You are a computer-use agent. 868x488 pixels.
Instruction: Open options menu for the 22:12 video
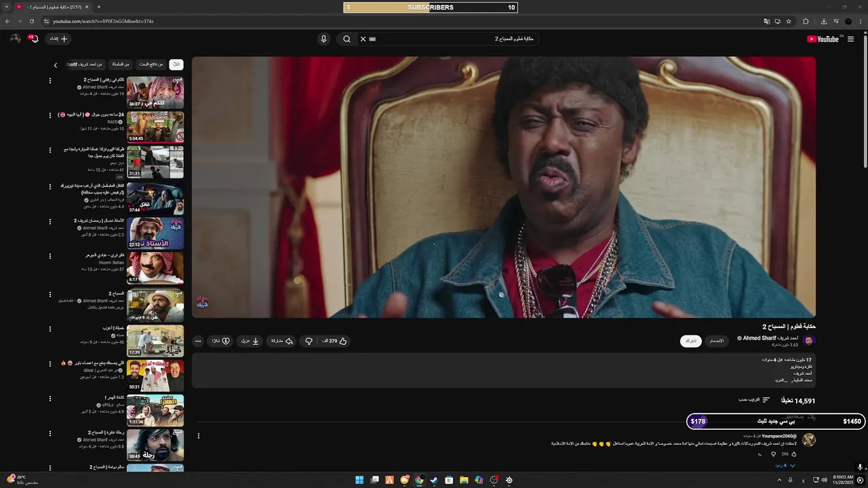[50, 222]
